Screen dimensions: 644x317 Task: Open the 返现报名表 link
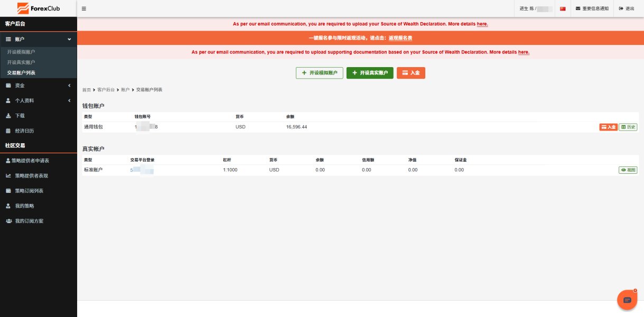point(400,38)
